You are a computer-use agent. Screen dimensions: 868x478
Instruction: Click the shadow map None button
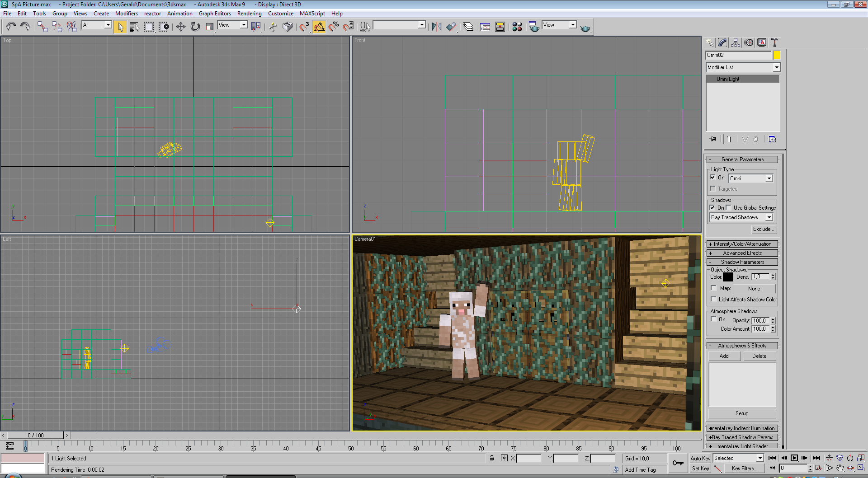(754, 289)
